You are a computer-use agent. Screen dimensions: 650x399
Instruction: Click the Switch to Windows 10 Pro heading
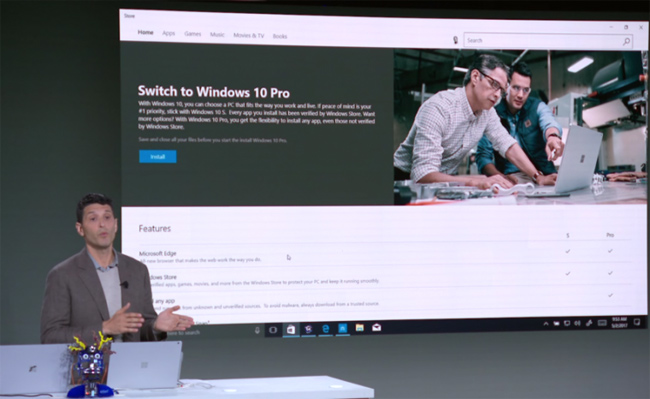(x=213, y=92)
